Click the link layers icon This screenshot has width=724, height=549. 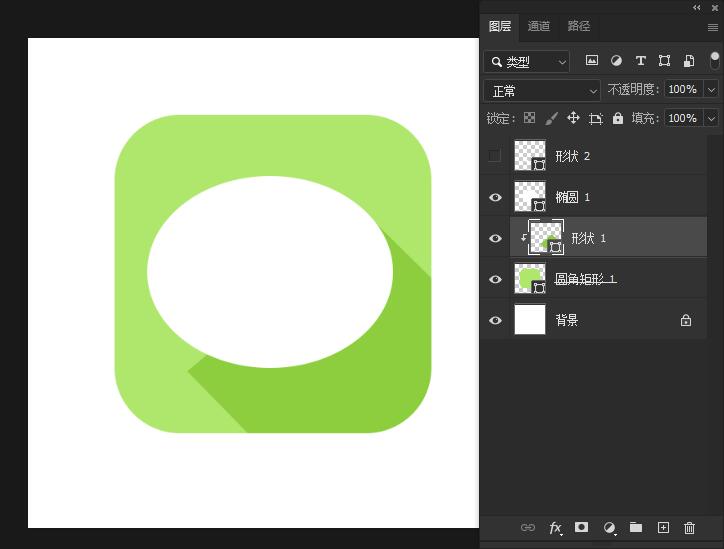[528, 527]
